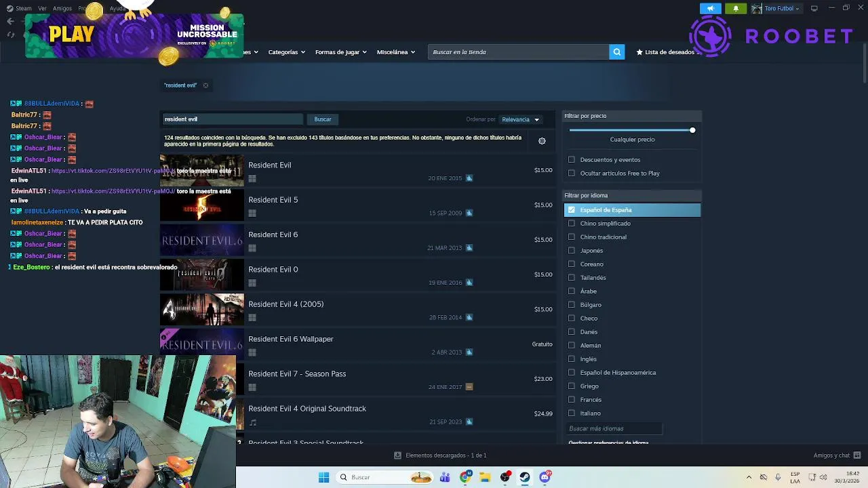Viewport: 868px width, 488px height.
Task: Click the Steam page vertical scrollbar
Action: point(864,64)
